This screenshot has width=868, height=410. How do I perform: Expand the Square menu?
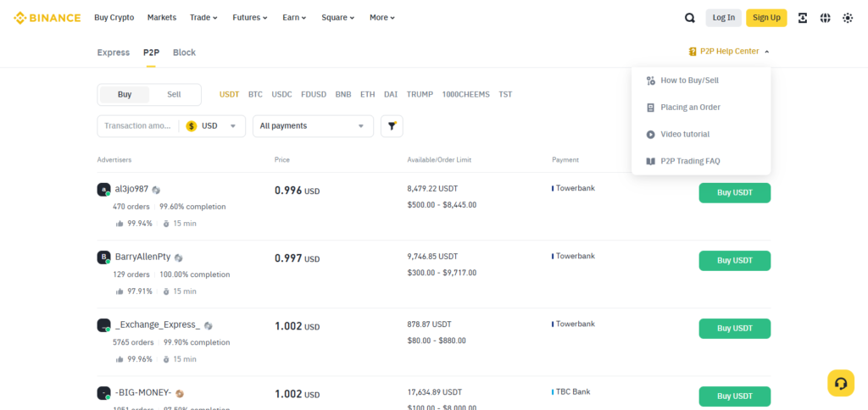click(339, 18)
